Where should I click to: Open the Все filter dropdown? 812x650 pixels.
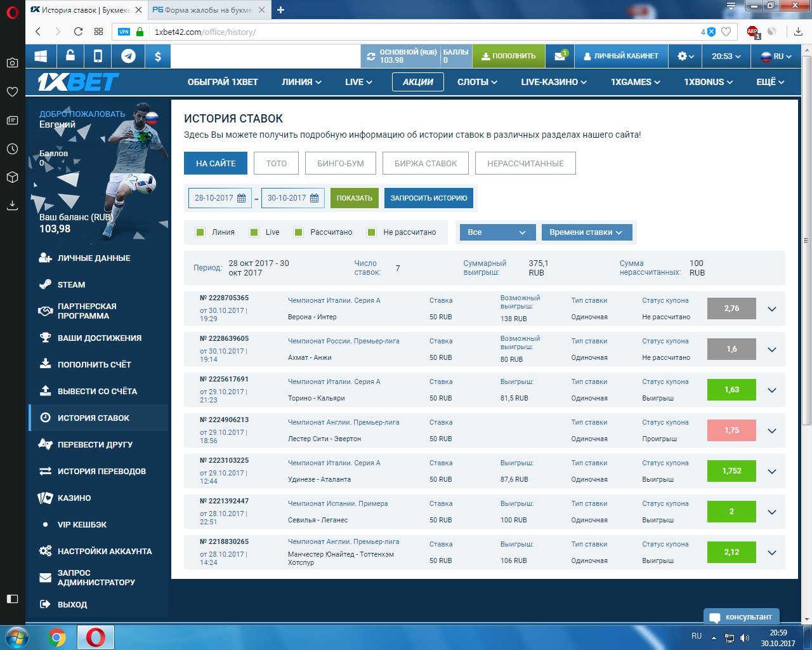[x=497, y=232]
